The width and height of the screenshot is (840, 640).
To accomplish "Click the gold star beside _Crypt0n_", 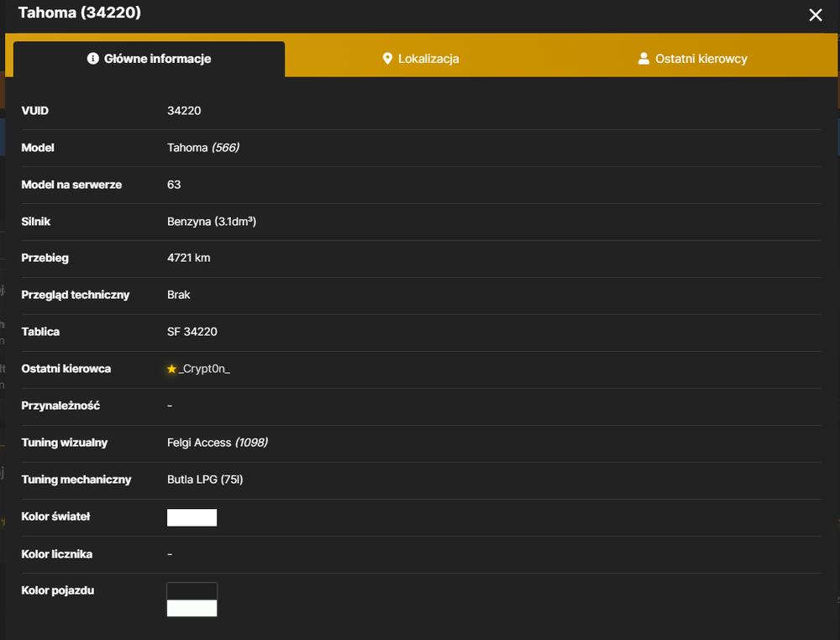I will coord(171,369).
